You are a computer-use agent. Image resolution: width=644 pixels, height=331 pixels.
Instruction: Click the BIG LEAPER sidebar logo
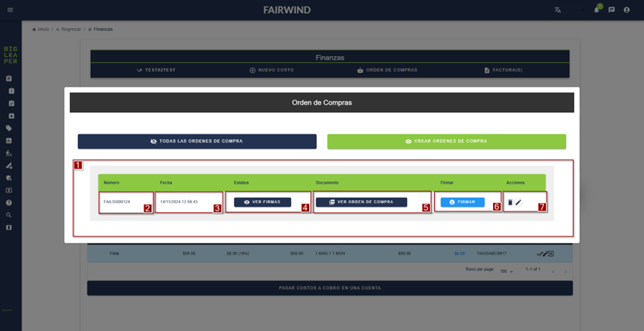(x=10, y=55)
